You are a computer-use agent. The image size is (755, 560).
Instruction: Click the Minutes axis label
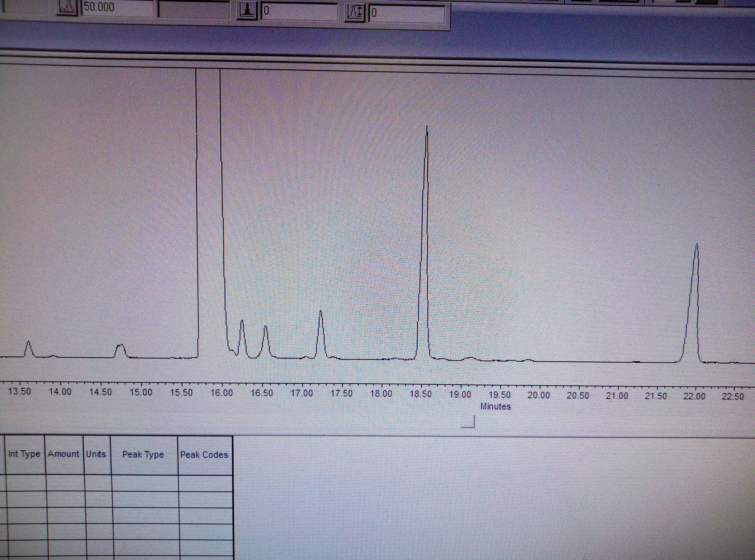495,406
